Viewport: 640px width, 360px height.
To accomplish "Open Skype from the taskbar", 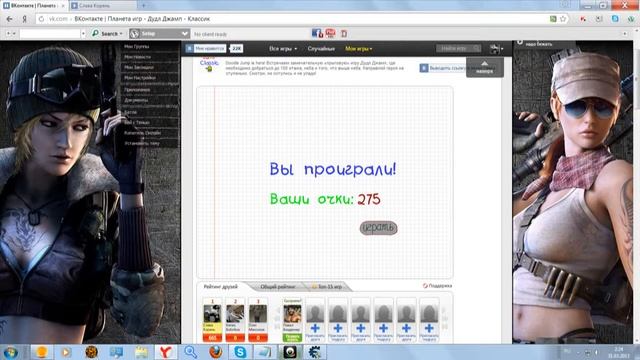I will [240, 352].
